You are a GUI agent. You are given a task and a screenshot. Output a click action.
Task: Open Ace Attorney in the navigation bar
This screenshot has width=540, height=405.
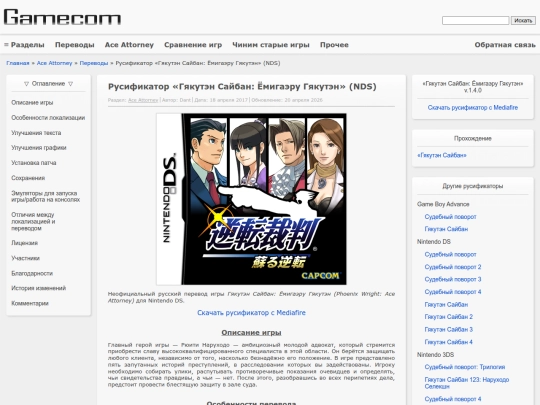129,45
